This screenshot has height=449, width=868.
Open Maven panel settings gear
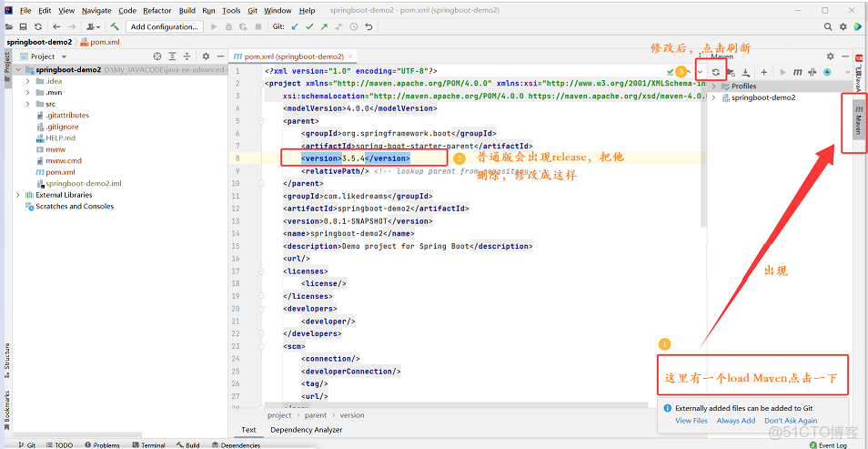point(831,56)
